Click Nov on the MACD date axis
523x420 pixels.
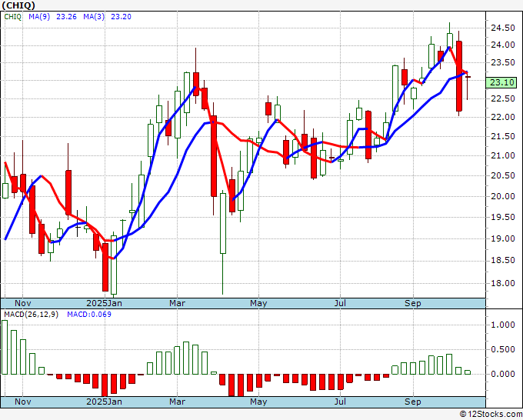[22, 402]
